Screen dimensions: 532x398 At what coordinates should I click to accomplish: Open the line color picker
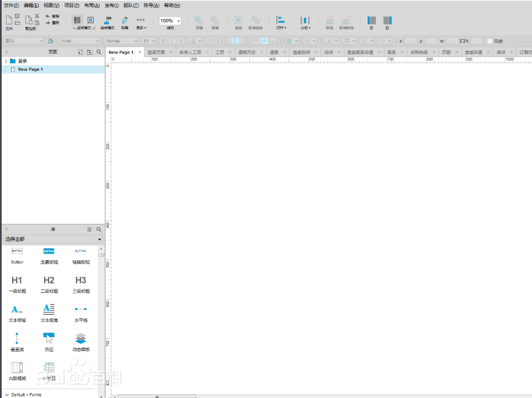coord(332,41)
